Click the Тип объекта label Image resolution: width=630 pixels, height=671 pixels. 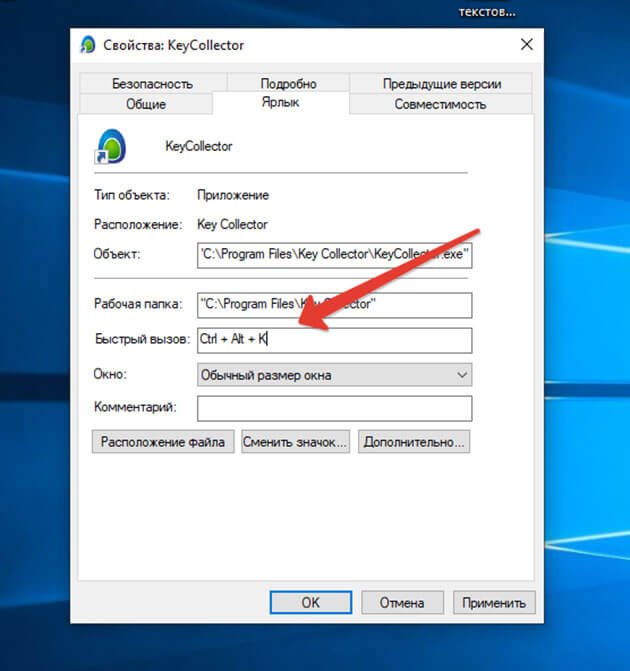pos(132,195)
